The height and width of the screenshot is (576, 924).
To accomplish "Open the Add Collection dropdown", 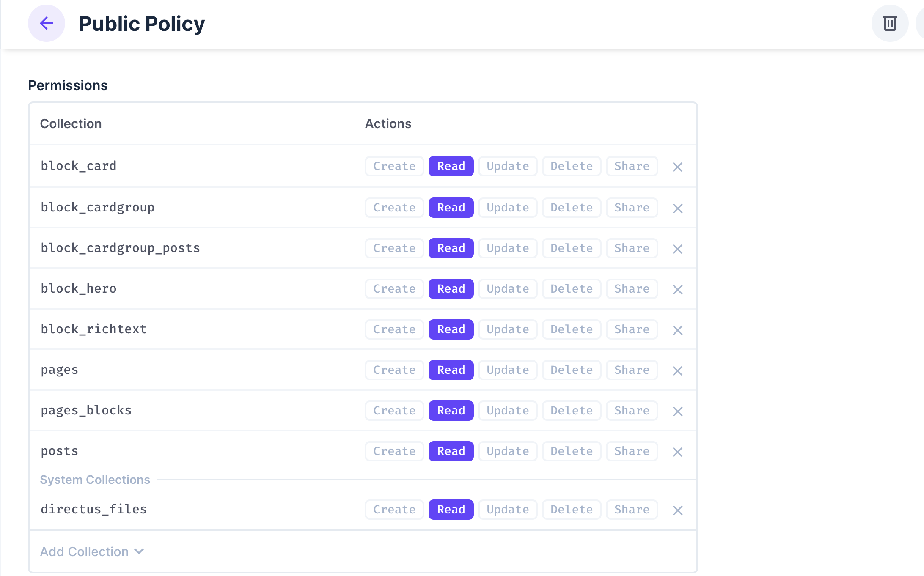I will 92,551.
